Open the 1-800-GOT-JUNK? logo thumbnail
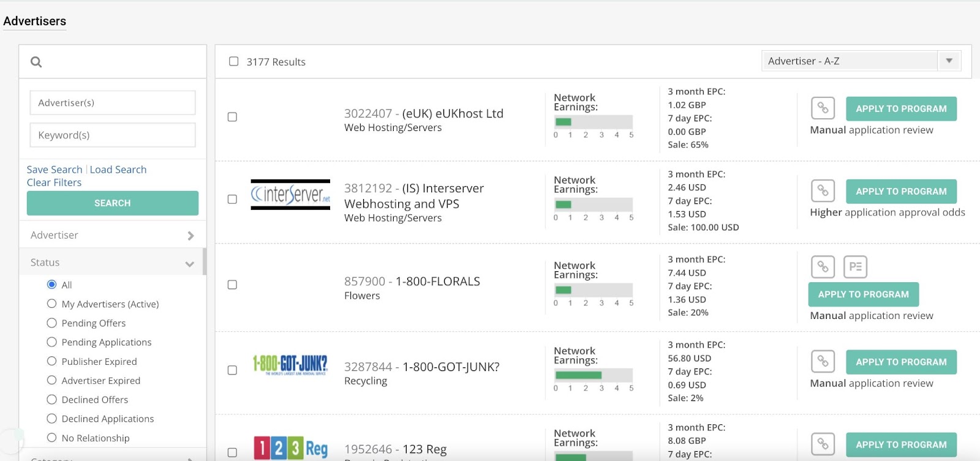 click(x=290, y=365)
